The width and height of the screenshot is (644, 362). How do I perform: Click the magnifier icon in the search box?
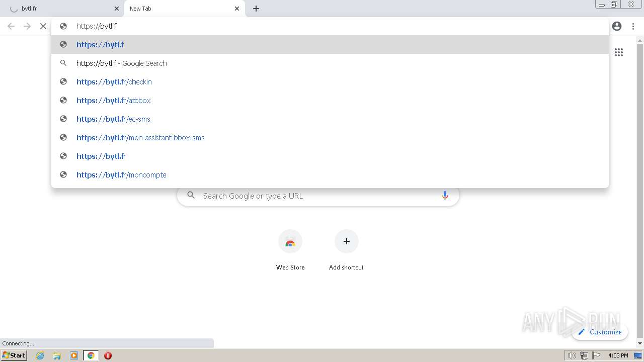coord(191,195)
